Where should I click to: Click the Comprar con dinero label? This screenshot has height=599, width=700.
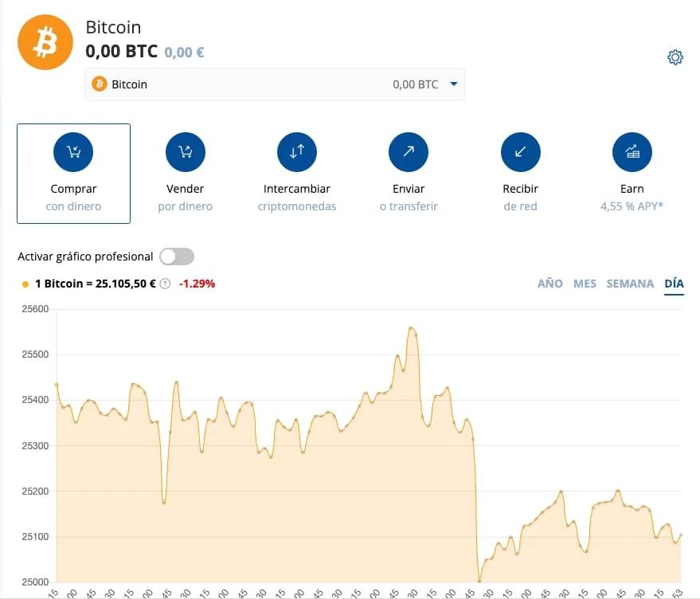coord(73,198)
